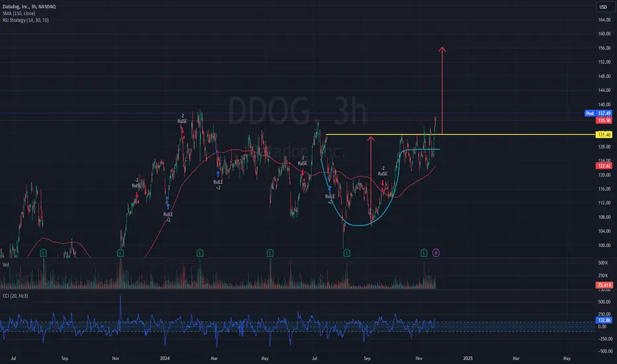
Task: Click the 2024 label on the time axis
Action: coord(165,359)
